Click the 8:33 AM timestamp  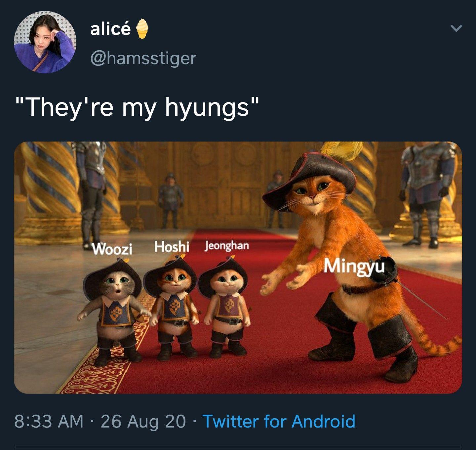(49, 421)
